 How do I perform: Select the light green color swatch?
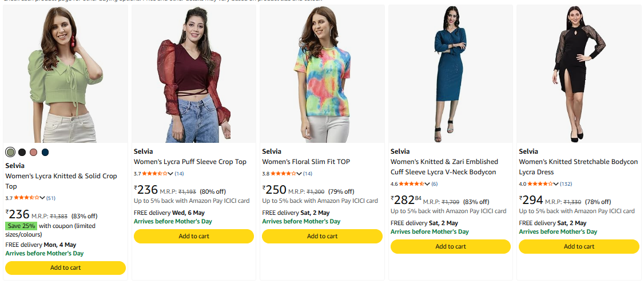point(10,152)
